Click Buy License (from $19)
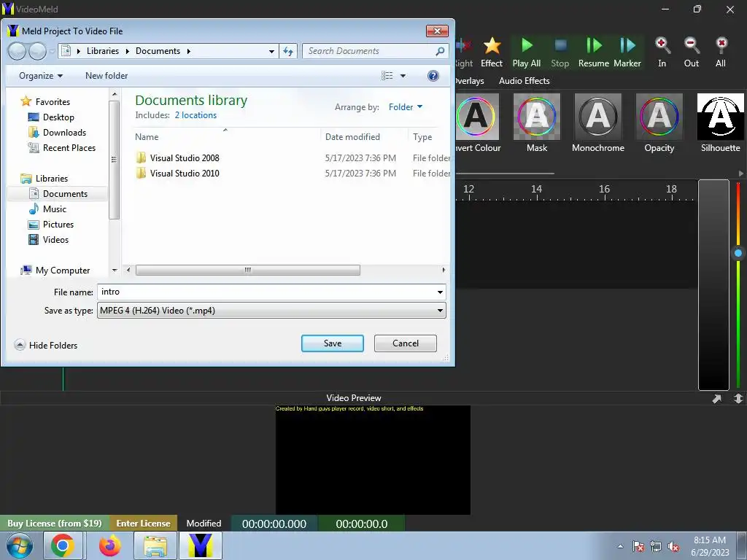Image resolution: width=747 pixels, height=560 pixels. 54,524
